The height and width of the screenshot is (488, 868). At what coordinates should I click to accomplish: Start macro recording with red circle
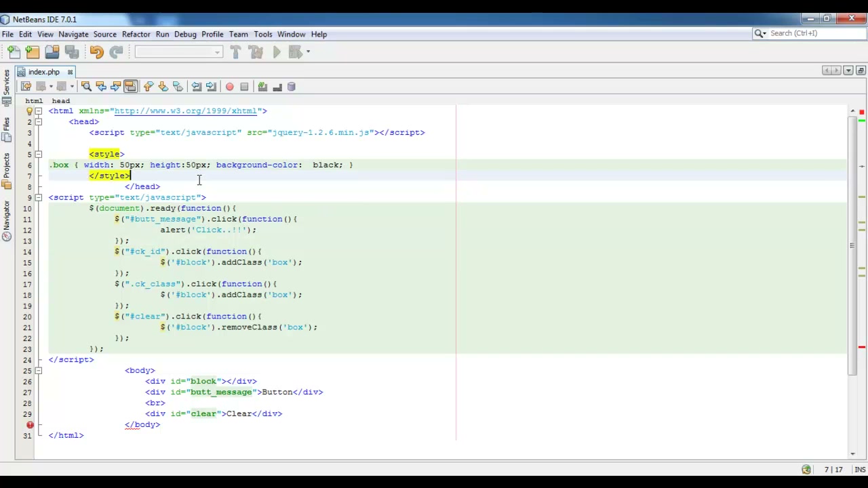(229, 87)
